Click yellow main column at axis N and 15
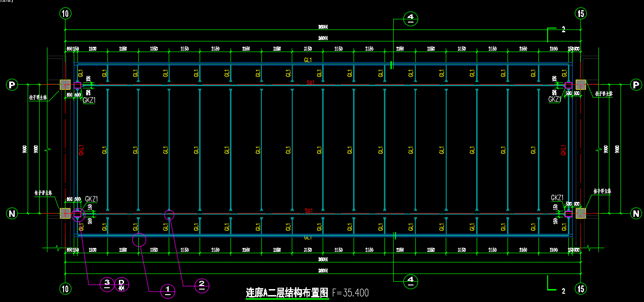This screenshot has height=302, width=644. pyautogui.click(x=580, y=213)
